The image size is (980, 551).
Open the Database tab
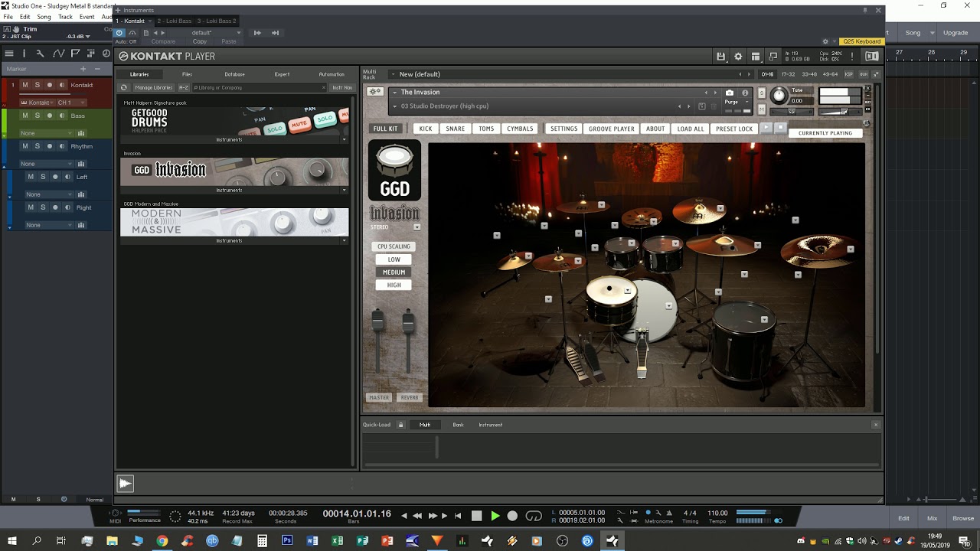234,74
